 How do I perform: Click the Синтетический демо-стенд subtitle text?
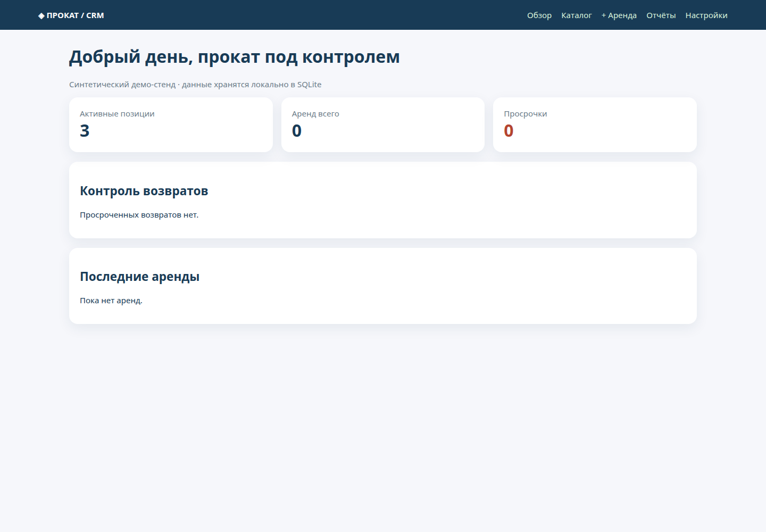click(195, 85)
